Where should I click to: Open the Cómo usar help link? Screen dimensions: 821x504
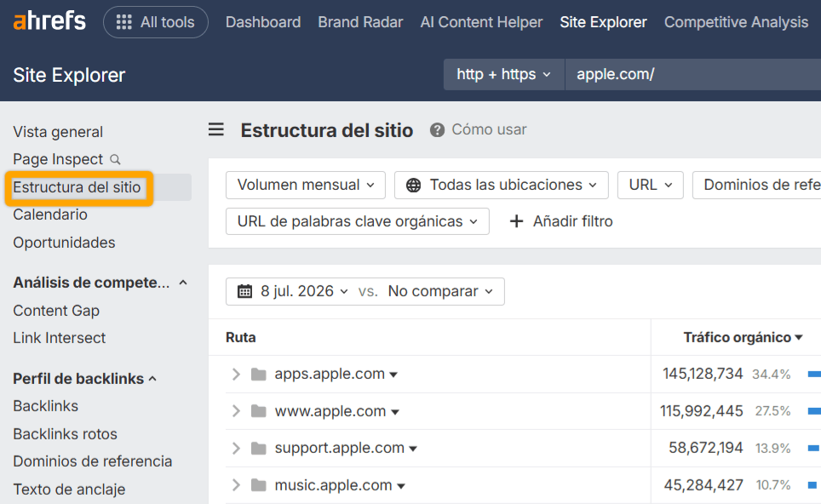(489, 129)
